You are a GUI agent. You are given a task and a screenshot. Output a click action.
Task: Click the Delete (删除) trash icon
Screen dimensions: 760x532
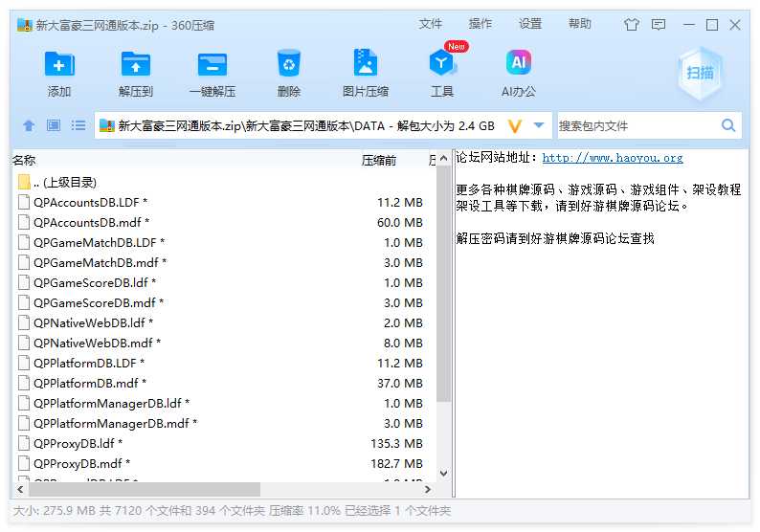click(x=289, y=63)
